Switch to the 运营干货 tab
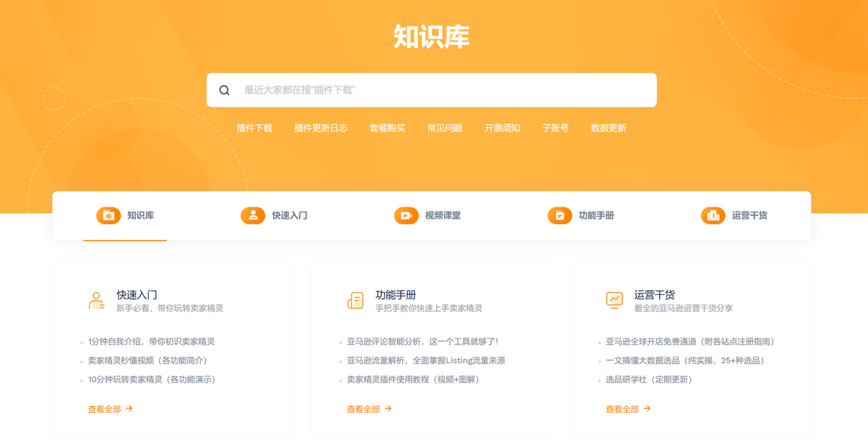The image size is (868, 446). point(734,216)
